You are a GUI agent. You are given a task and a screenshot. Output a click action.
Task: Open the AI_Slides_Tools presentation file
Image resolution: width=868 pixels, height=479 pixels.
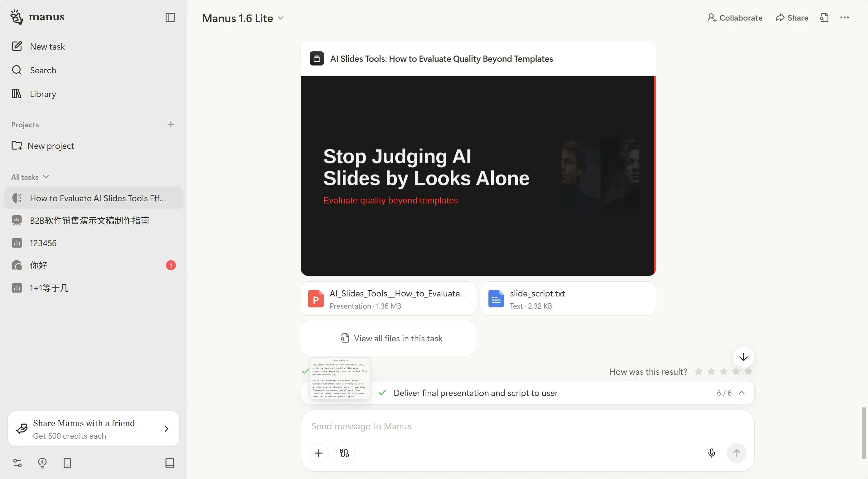(x=388, y=299)
